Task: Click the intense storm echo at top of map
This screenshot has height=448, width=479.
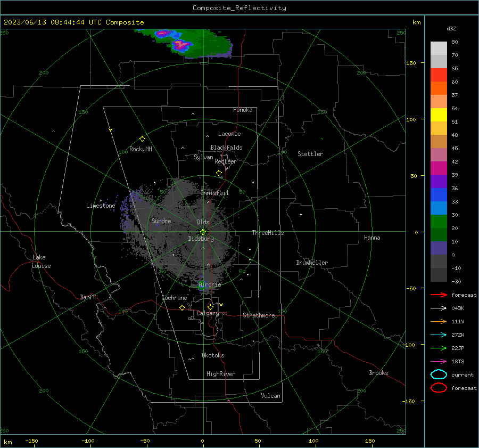Action: 182,45
